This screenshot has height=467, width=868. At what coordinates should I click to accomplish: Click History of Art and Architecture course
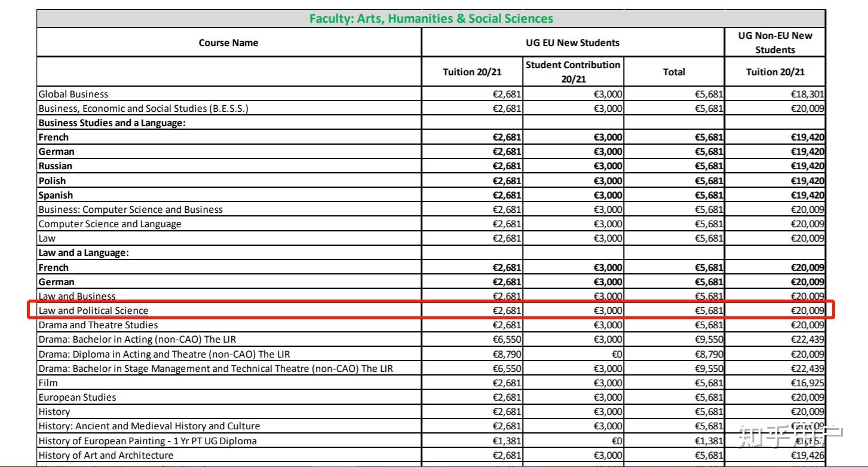tap(106, 455)
